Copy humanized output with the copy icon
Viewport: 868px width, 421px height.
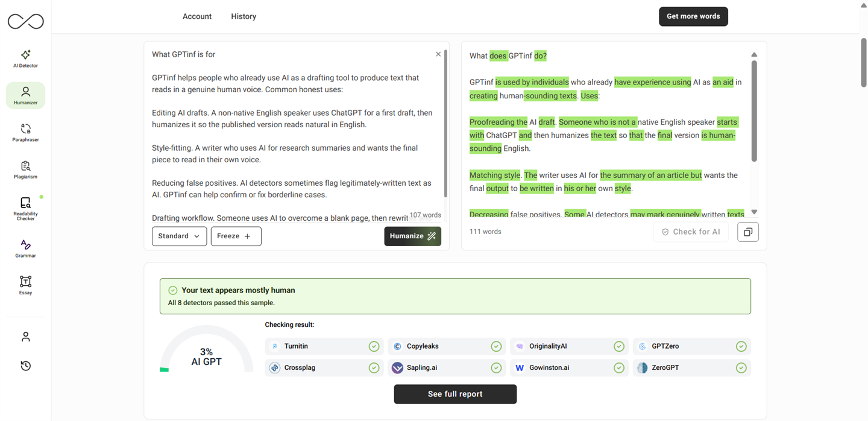pos(748,232)
